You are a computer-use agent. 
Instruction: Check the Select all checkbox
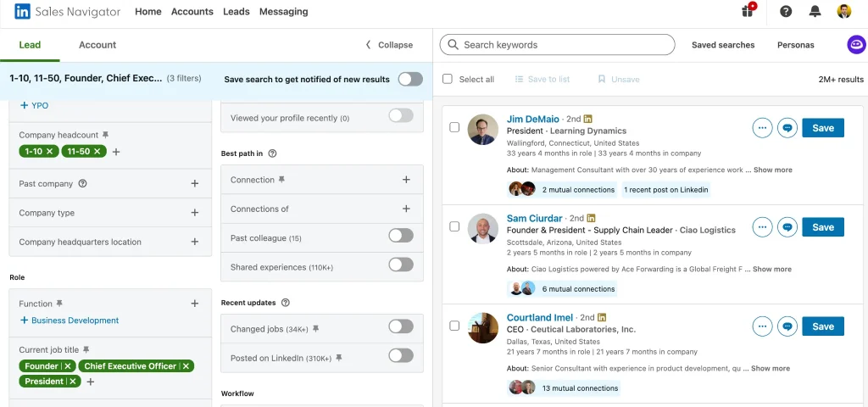tap(448, 79)
